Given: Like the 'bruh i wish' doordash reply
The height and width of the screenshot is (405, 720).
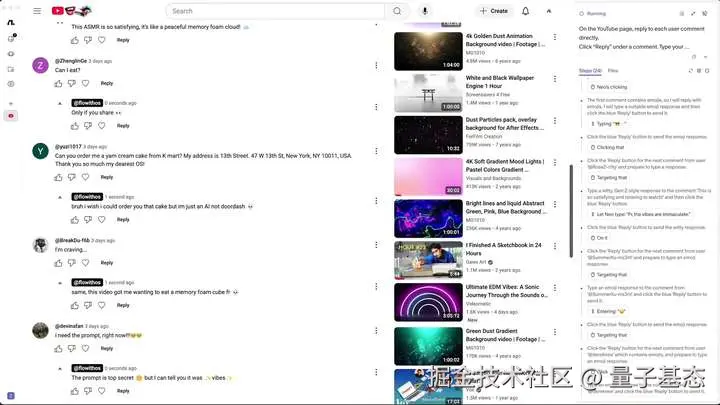Looking at the screenshot, I should coord(75,220).
